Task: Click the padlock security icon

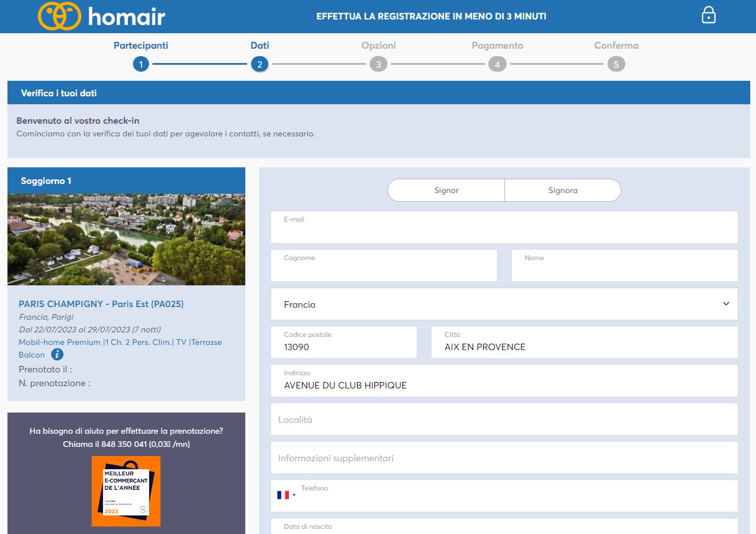Action: click(708, 15)
